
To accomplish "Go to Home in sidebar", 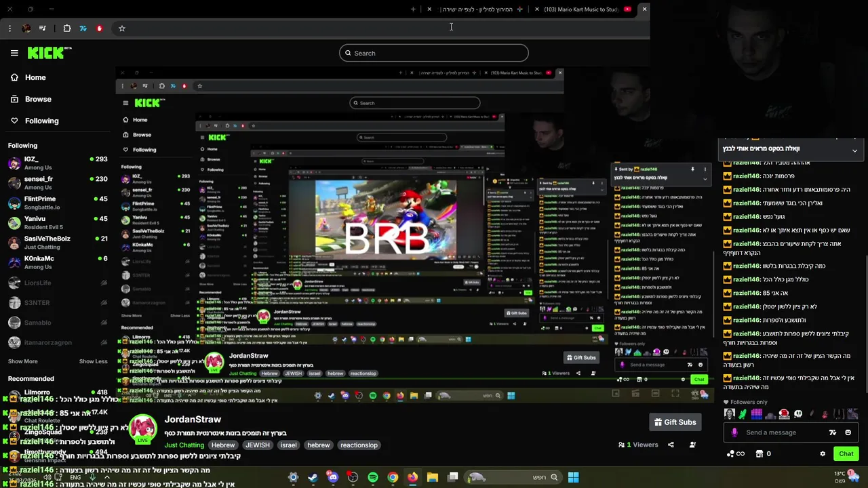I will 35,77.
